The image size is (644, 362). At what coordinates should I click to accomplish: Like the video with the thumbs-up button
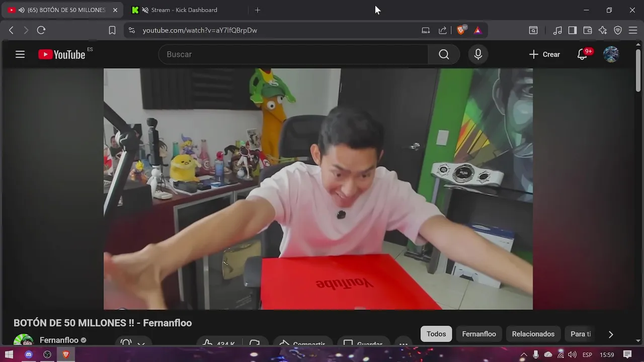218,341
